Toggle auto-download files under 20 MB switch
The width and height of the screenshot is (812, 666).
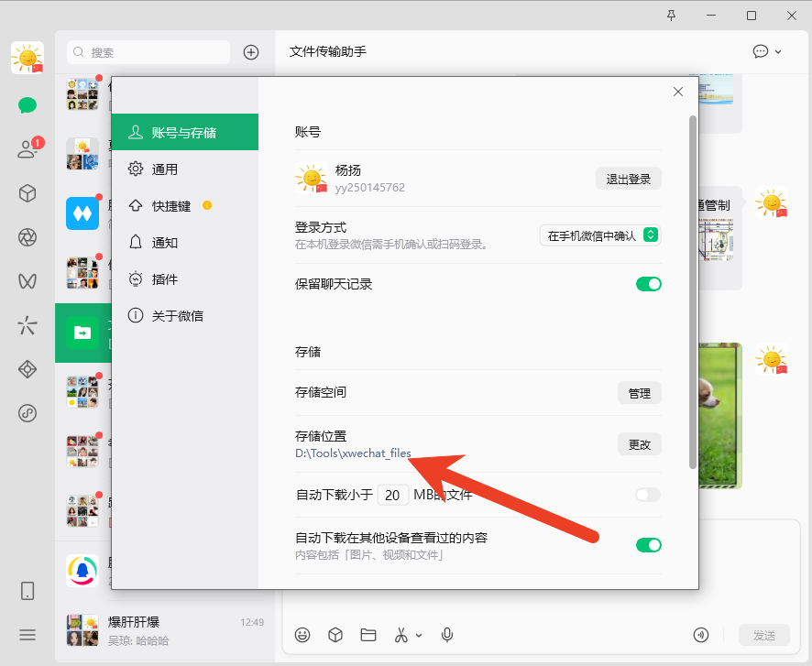pos(648,495)
